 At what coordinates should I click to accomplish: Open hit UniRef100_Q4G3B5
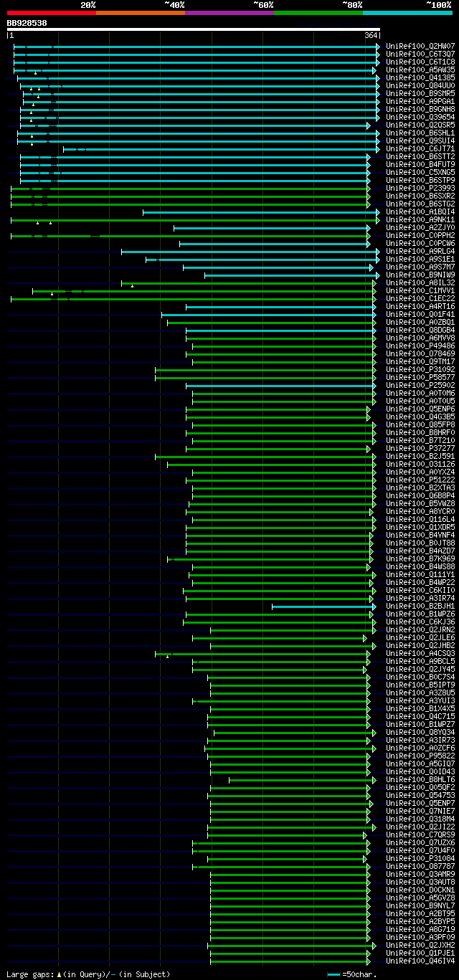420,417
